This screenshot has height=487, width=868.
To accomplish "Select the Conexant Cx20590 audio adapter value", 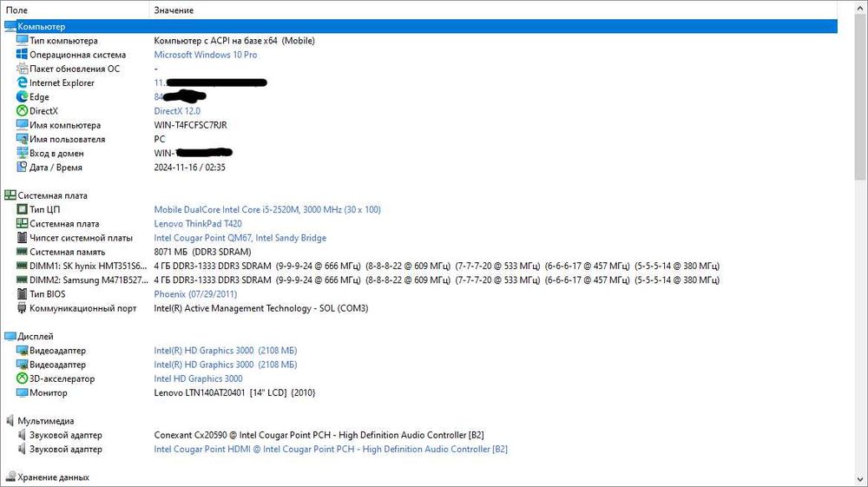I will (319, 435).
